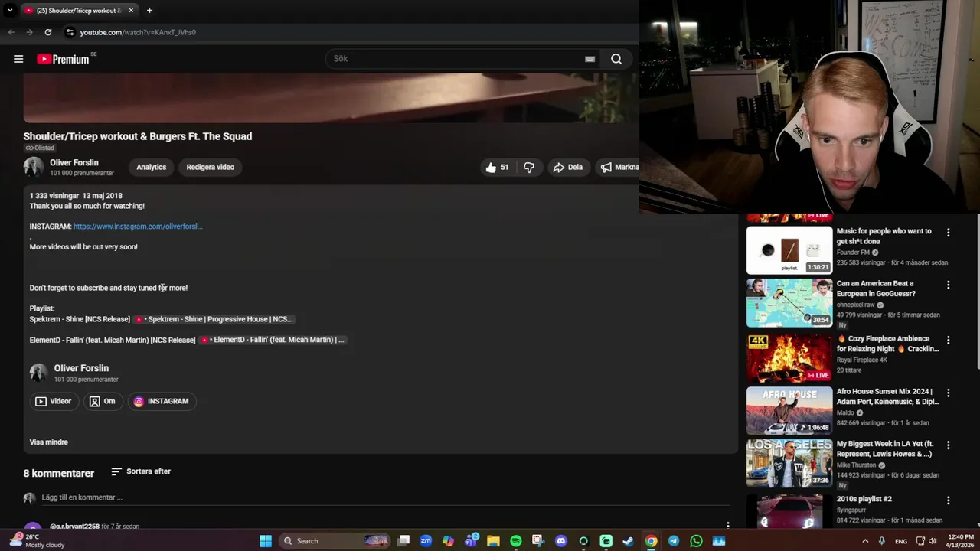Click the ENG language indicator
980x551 pixels.
901,541
